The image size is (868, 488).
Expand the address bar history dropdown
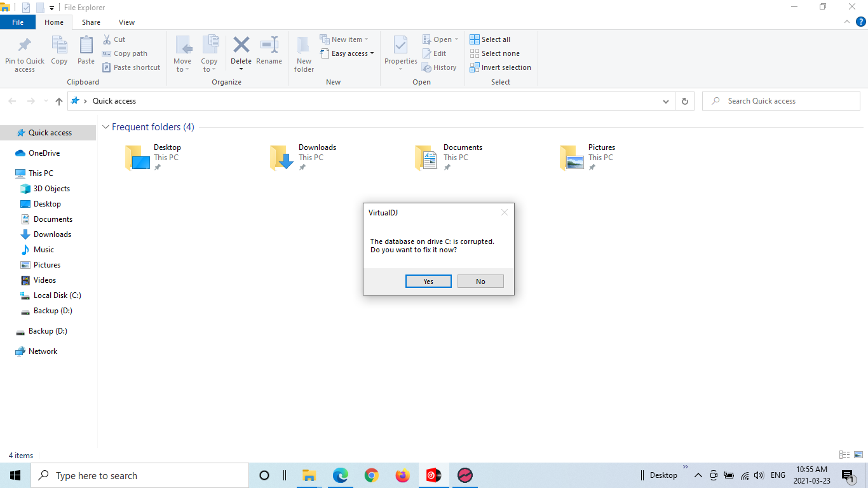click(665, 101)
